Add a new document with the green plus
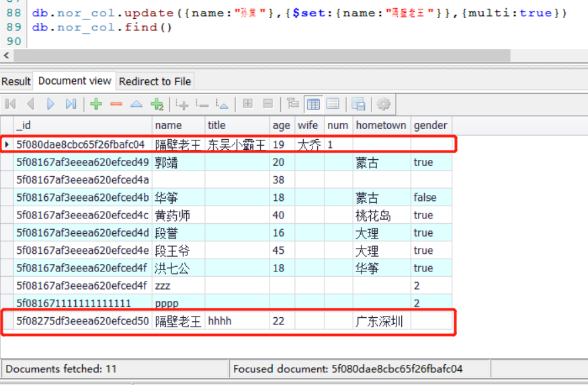588x385 pixels. point(96,104)
